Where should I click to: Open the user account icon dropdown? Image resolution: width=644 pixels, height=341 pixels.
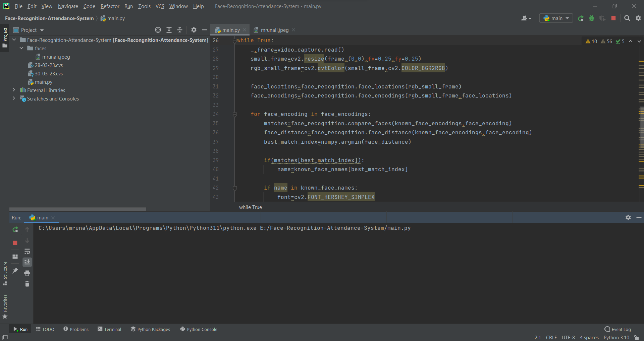pyautogui.click(x=526, y=18)
